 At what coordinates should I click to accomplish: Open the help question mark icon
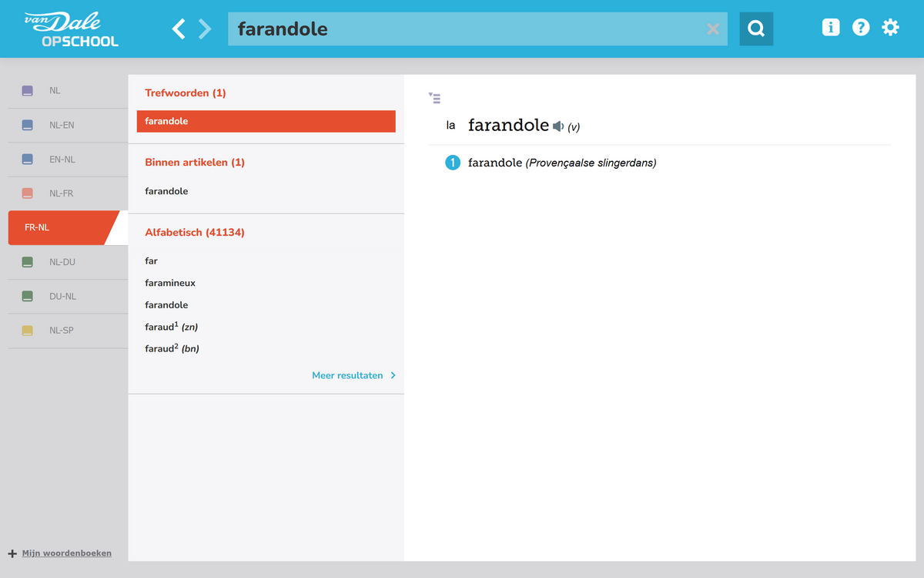click(x=861, y=28)
